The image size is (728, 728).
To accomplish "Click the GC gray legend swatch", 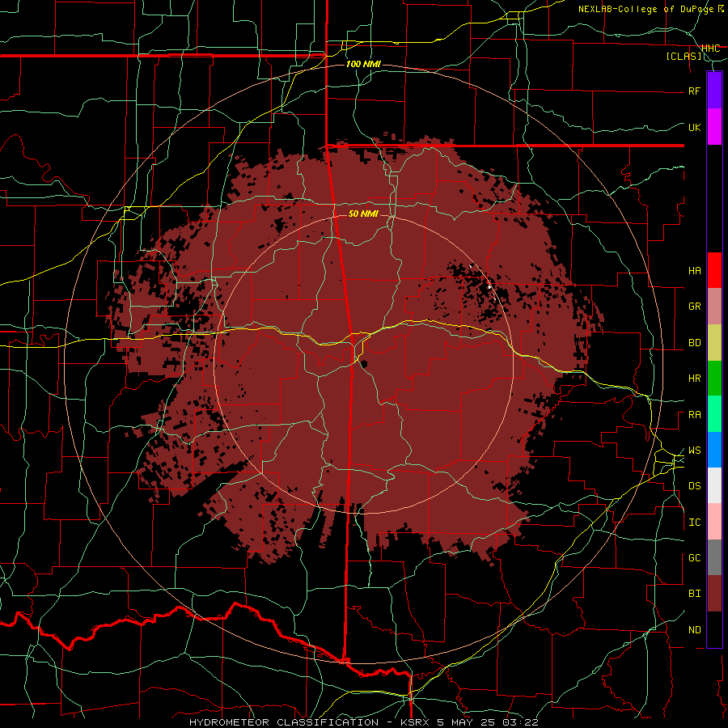I will click(714, 557).
